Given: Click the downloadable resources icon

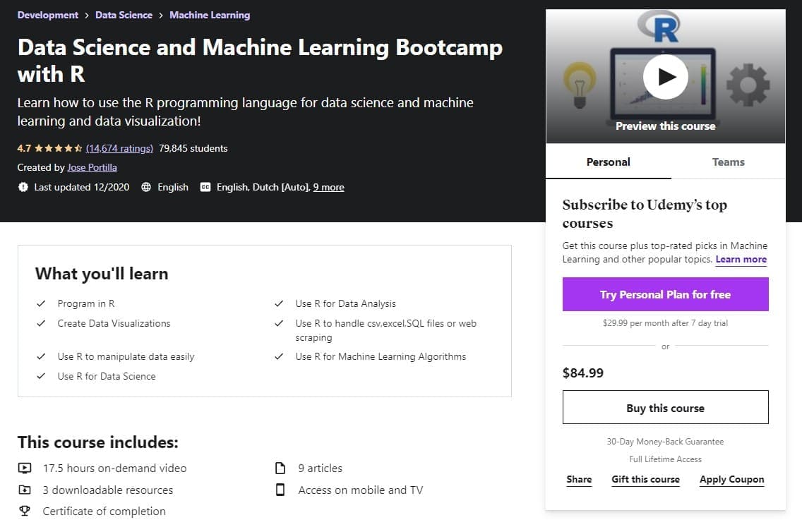Looking at the screenshot, I should click(x=25, y=490).
